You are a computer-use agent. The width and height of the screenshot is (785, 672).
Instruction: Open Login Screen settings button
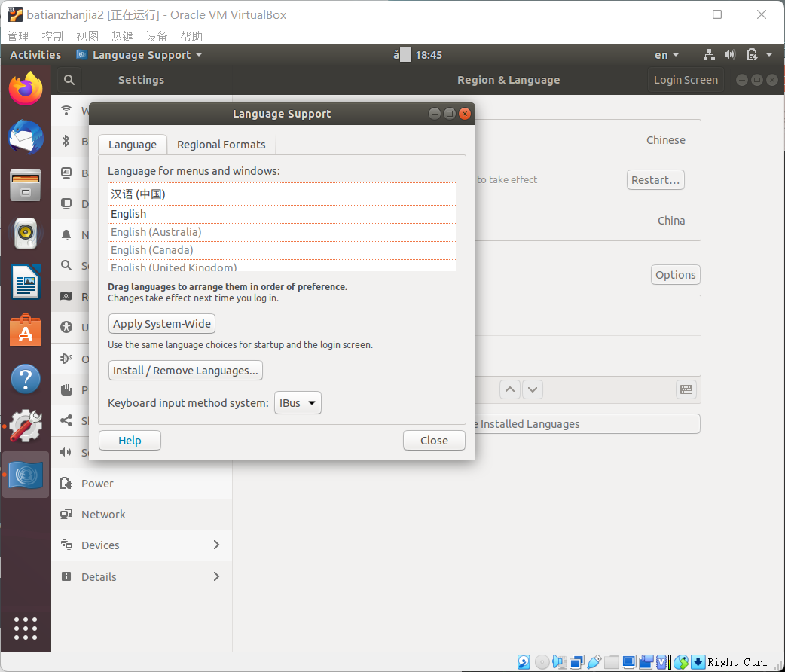tap(686, 80)
